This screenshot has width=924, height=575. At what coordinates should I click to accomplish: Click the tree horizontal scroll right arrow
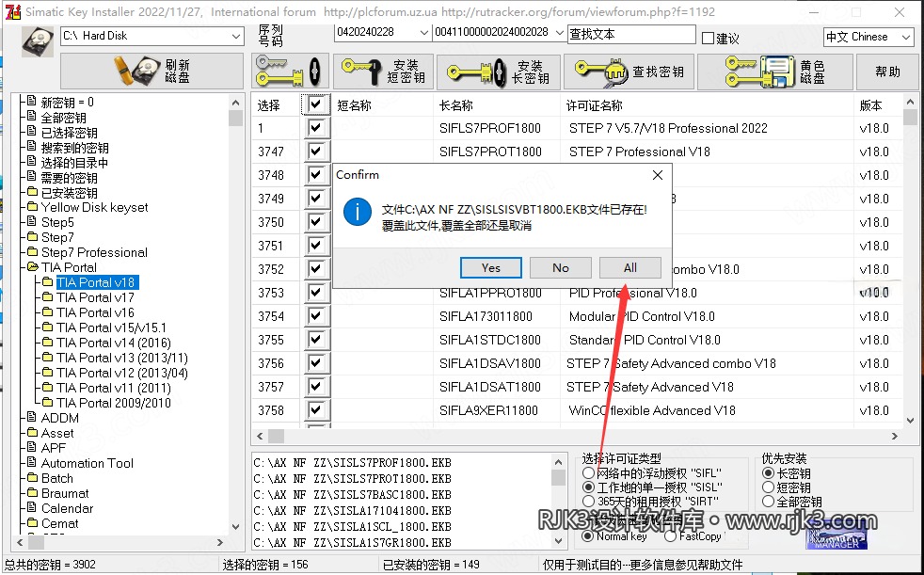pyautogui.click(x=220, y=542)
